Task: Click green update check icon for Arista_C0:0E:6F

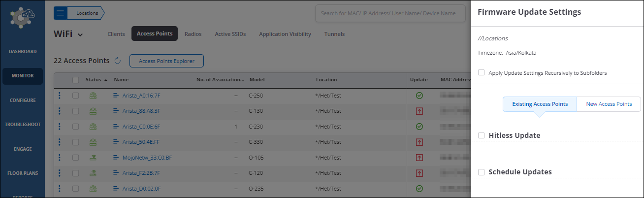Action: pyautogui.click(x=419, y=127)
